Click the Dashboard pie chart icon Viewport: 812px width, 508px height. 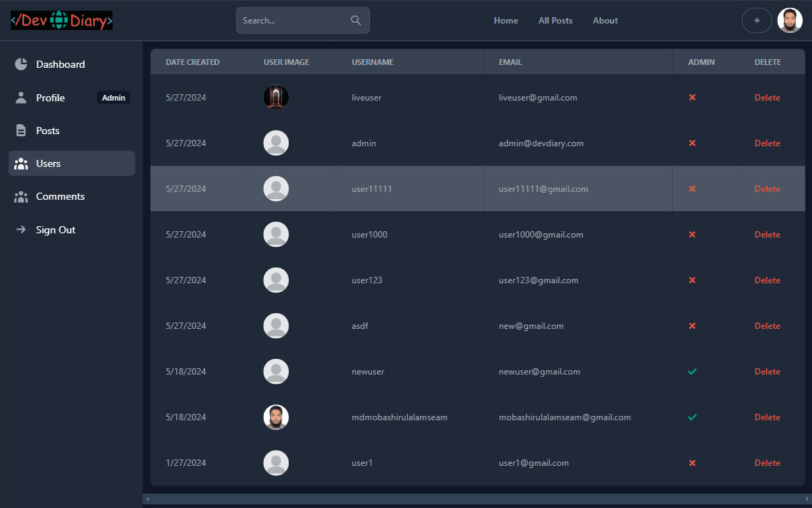(x=21, y=64)
